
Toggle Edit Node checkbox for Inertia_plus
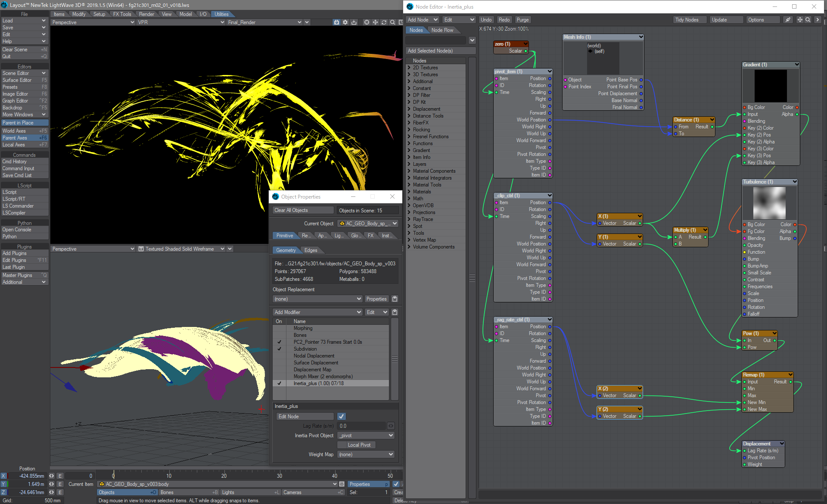[x=342, y=417]
